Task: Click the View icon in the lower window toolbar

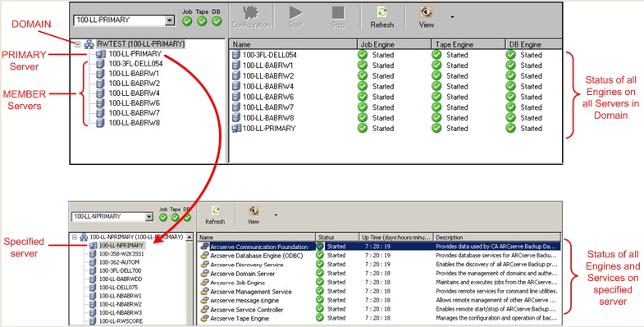Action: (253, 211)
